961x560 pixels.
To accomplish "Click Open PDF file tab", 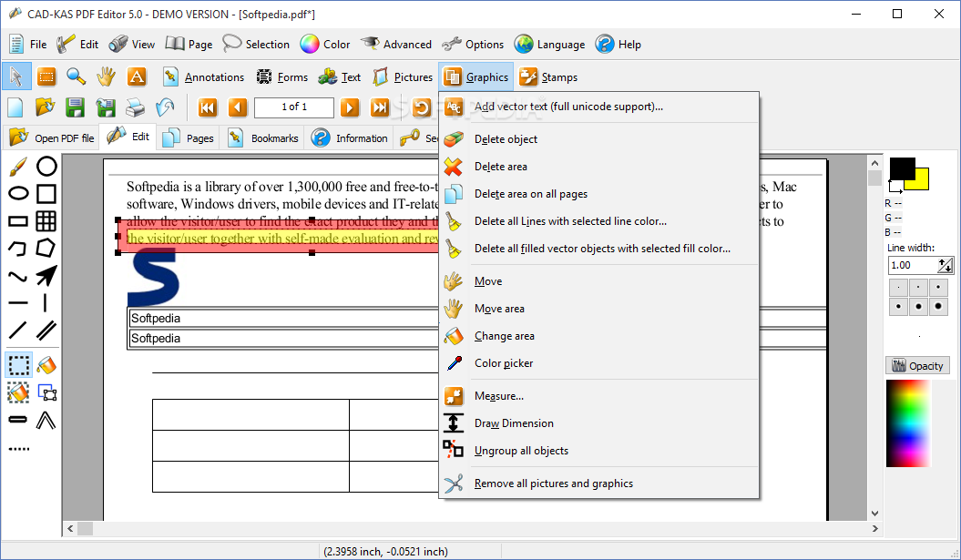I will 52,137.
